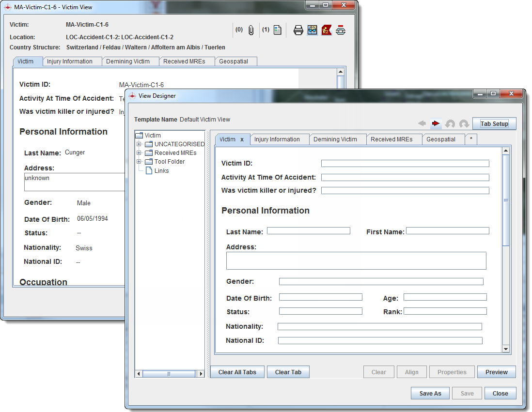Click the First Name input field
Viewport: 532px width, 412px height.
tap(447, 231)
